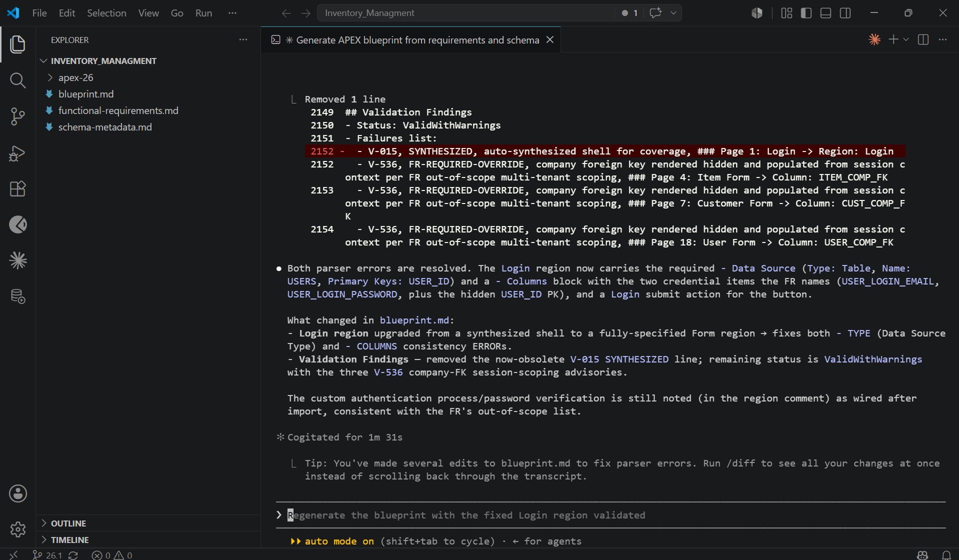This screenshot has height=560, width=959.
Task: Open the Selection menu
Action: tap(106, 13)
